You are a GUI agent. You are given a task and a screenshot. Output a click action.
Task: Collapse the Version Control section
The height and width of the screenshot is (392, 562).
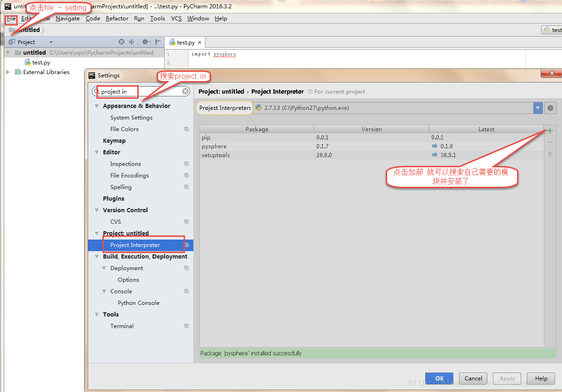coord(97,210)
